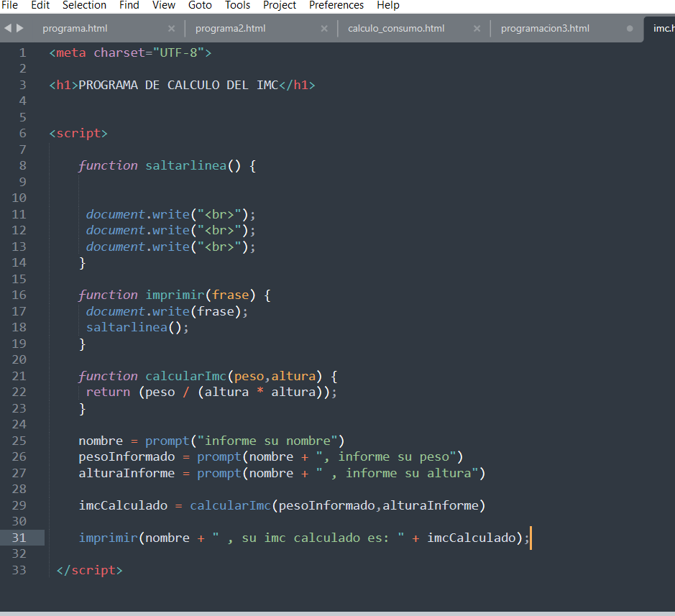Close the programa2.html tab
The image size is (675, 616).
pyautogui.click(x=324, y=29)
